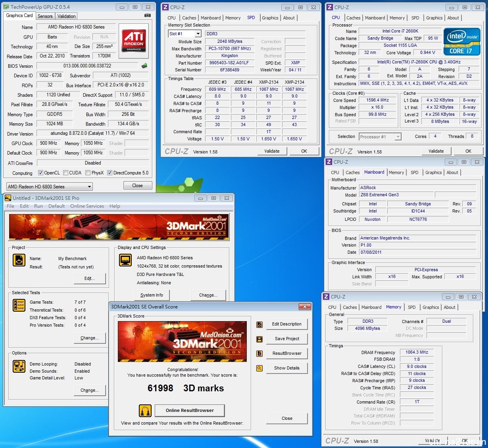Click the BIOS Version field in GPU-Z
Viewport: 488px width, 448px height.
(87, 66)
